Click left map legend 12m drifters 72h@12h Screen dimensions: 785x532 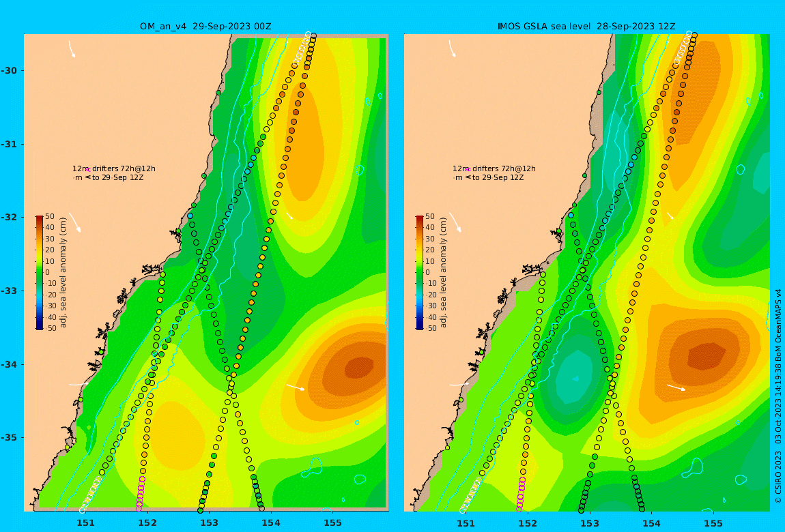click(113, 168)
